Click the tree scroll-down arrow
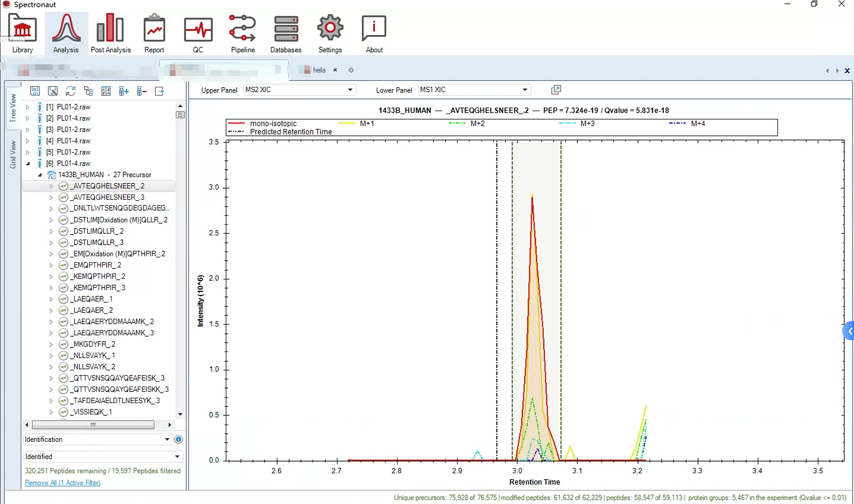The image size is (854, 504). tap(180, 414)
